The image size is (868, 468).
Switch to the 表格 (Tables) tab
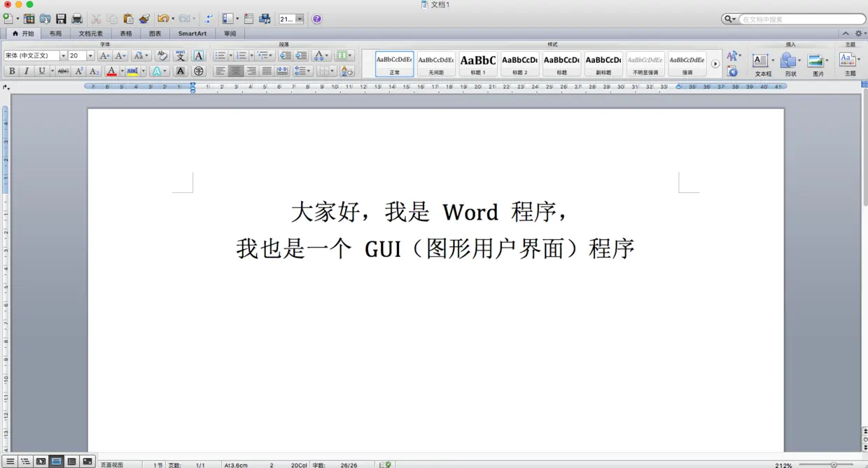pyautogui.click(x=126, y=33)
